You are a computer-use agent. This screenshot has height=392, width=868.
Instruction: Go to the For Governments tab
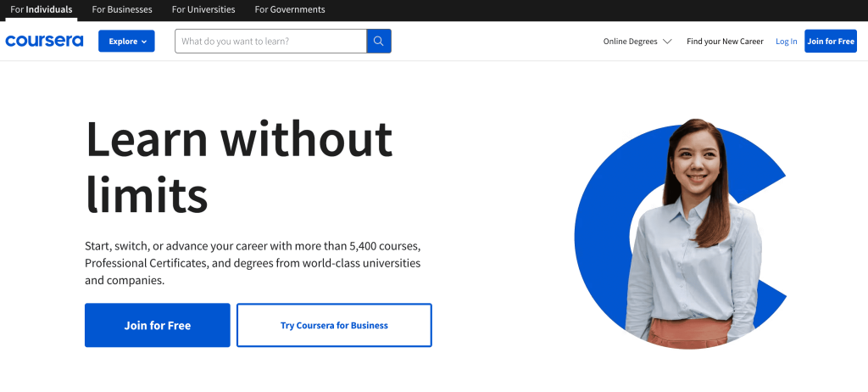290,9
